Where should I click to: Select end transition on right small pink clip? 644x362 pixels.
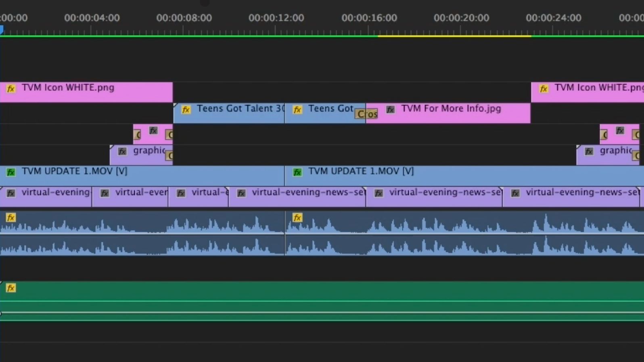coord(636,135)
